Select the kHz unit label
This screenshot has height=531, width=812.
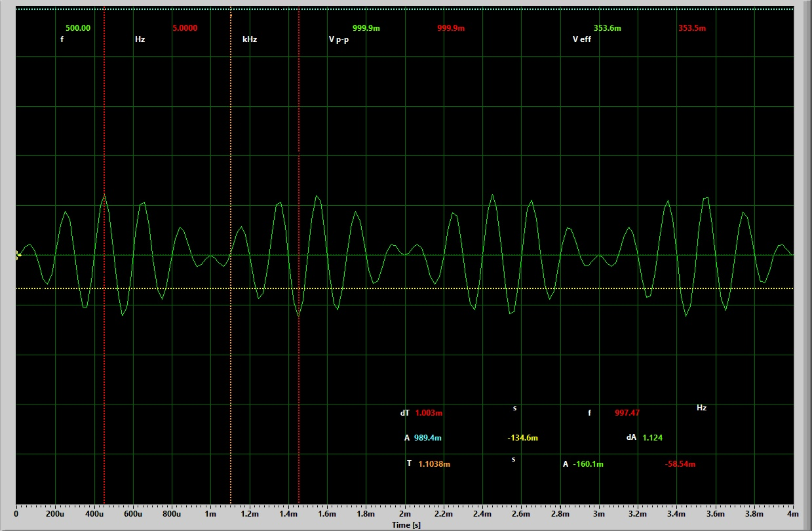(x=250, y=39)
